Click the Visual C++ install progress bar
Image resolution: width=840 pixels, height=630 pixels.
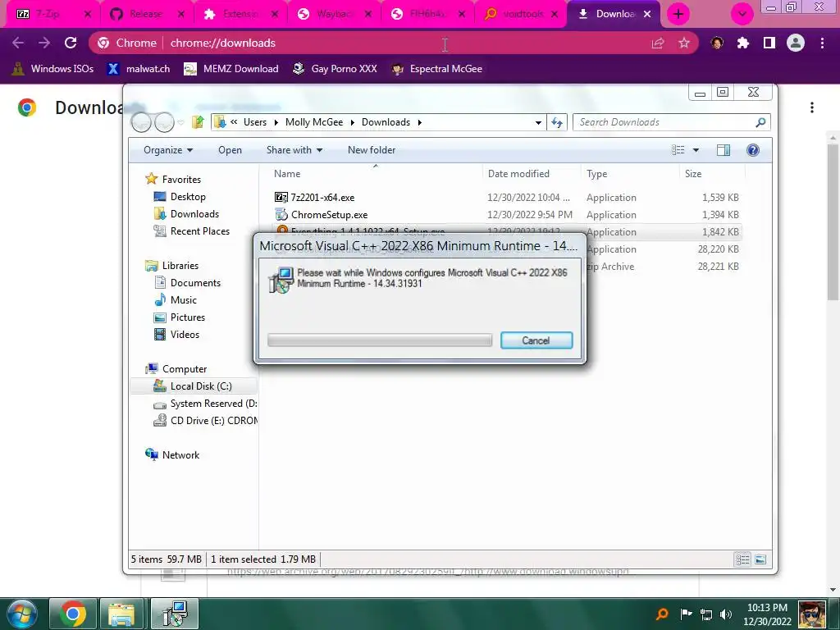[x=379, y=340]
